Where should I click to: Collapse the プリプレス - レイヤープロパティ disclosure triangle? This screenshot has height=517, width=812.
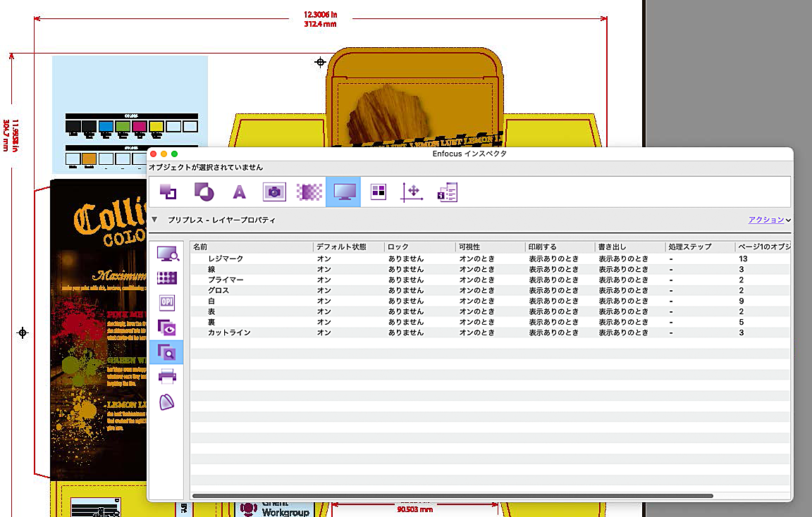point(154,220)
